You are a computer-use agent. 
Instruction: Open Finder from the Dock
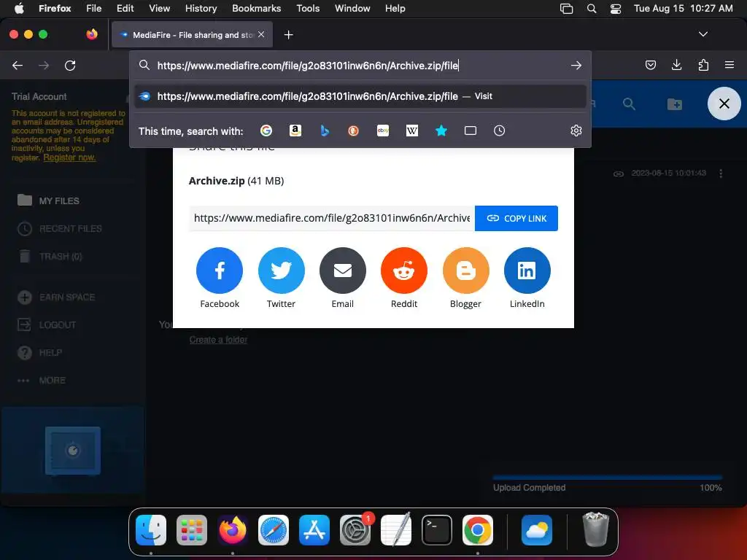click(x=151, y=530)
